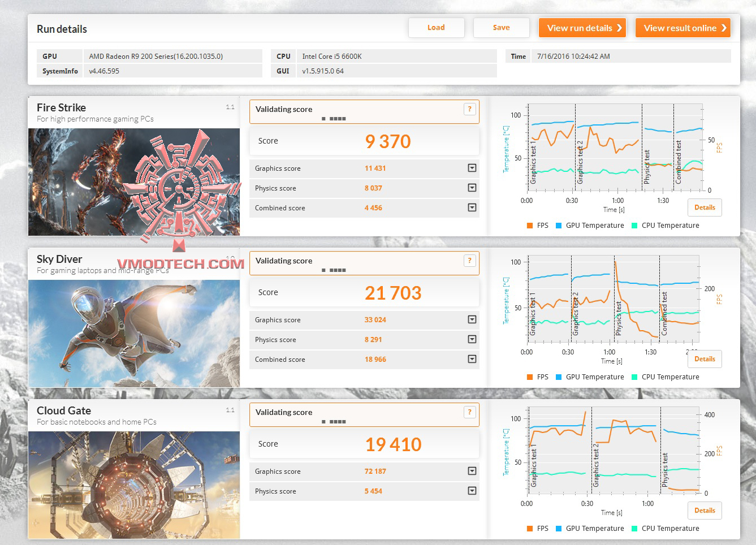Click FPS orange legend swatch in Cloud Gate chart
This screenshot has height=545, width=756.
click(x=530, y=529)
